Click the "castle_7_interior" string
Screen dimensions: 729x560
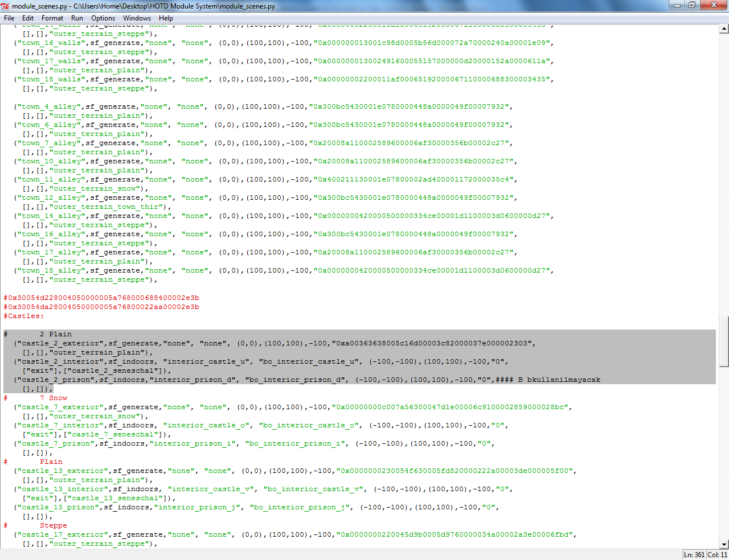[62, 425]
